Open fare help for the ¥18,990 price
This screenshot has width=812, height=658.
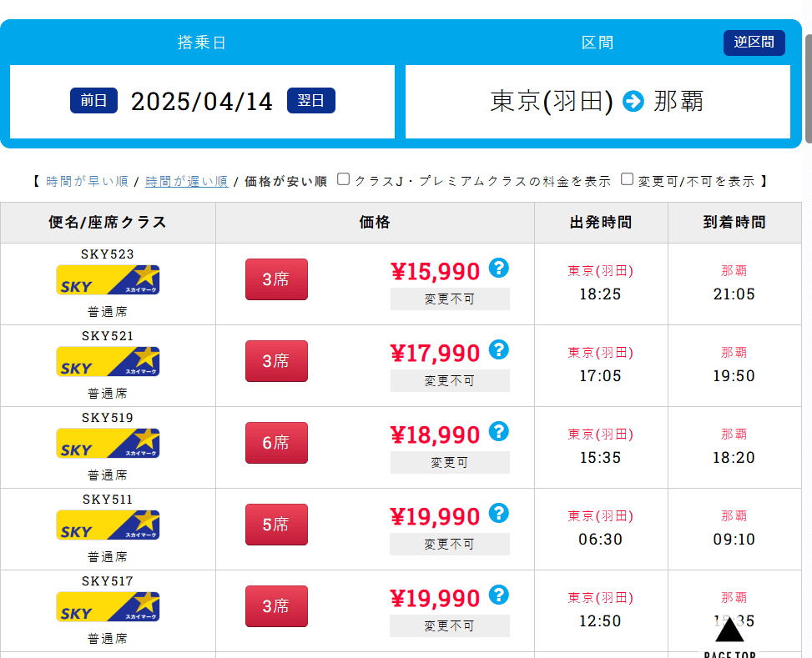pos(498,432)
